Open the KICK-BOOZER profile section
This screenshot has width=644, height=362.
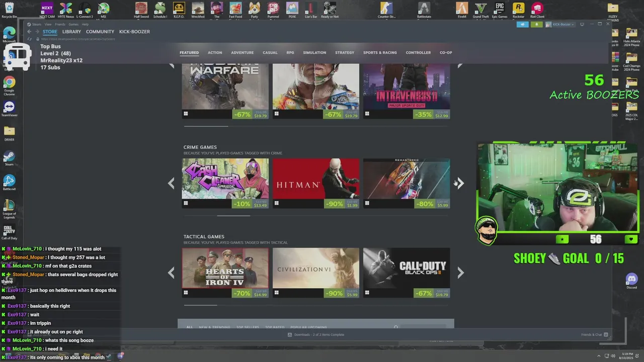134,32
